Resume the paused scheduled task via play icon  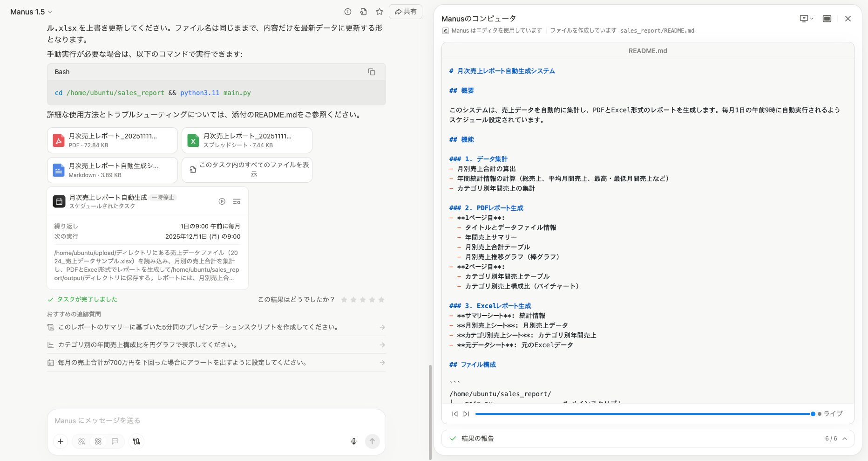(222, 201)
